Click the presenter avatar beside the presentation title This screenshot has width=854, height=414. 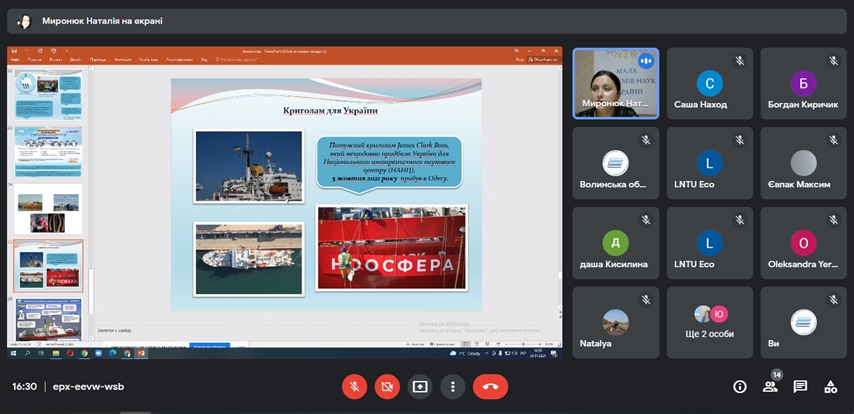tap(23, 20)
